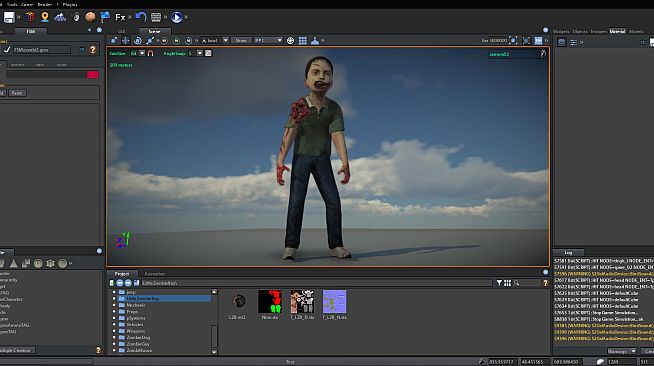Open the red and green New.stx thumbnail
654x366 pixels.
point(270,301)
